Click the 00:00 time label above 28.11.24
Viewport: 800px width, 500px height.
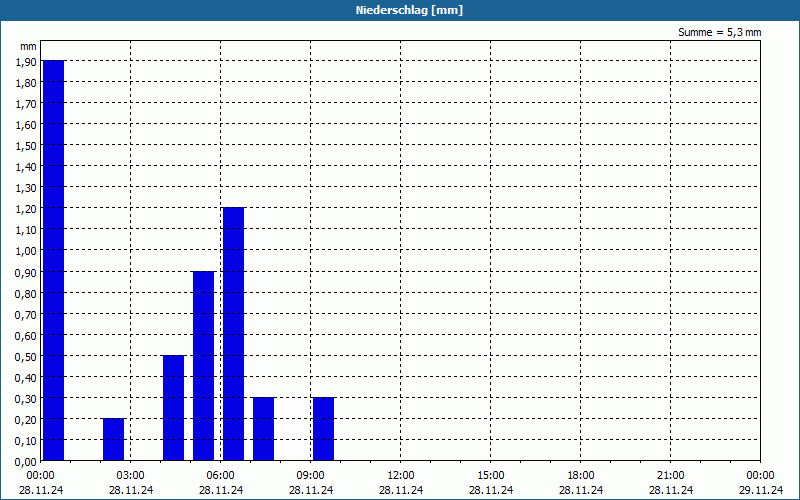click(x=41, y=476)
